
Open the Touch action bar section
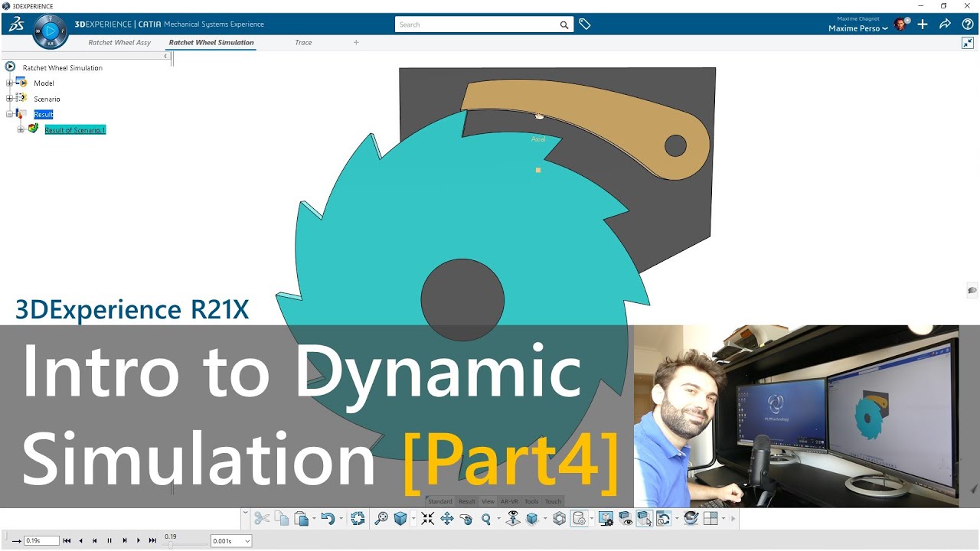pos(553,502)
